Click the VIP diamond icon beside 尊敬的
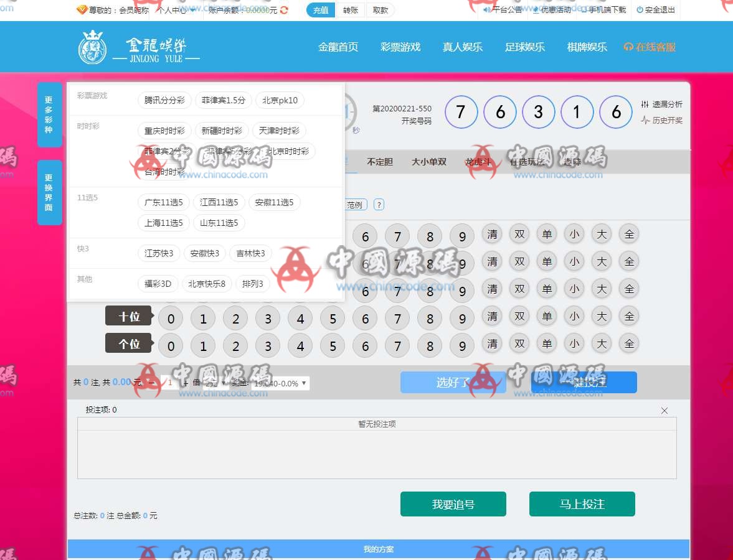 [82, 10]
